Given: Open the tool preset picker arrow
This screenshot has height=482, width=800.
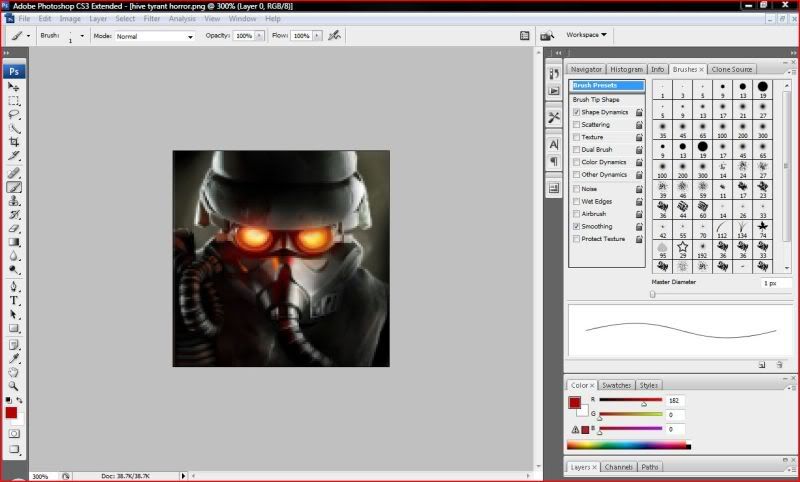Looking at the screenshot, I should coord(28,36).
